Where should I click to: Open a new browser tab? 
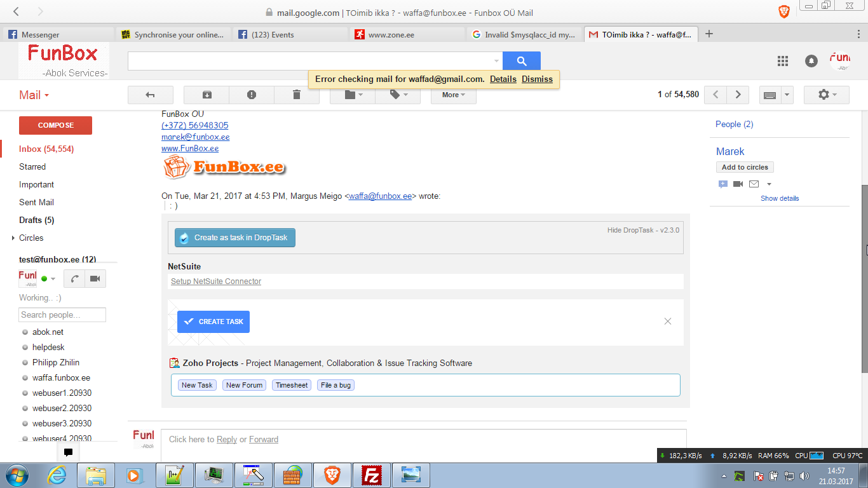tap(709, 34)
